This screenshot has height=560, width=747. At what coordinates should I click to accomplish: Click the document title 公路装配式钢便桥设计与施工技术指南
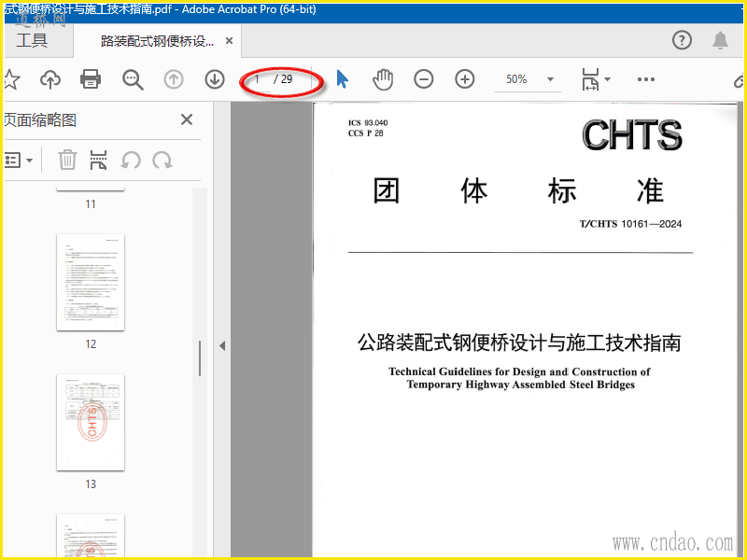519,343
